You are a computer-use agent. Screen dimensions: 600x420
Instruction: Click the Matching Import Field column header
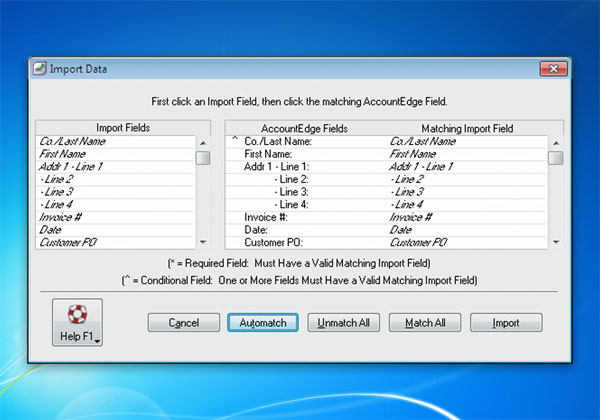(x=467, y=129)
